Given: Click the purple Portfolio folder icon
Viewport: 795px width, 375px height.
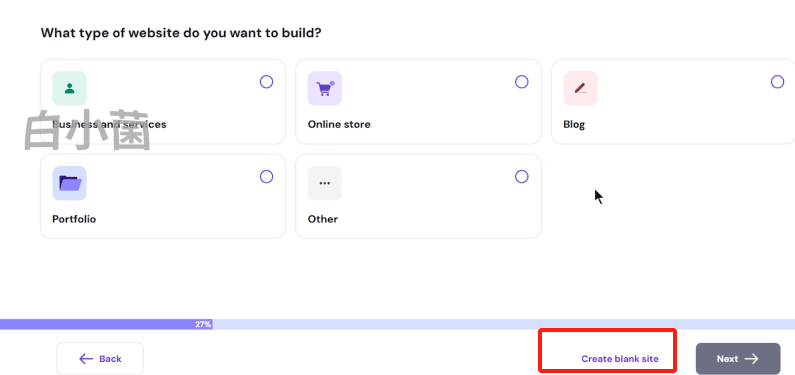Looking at the screenshot, I should tap(69, 183).
